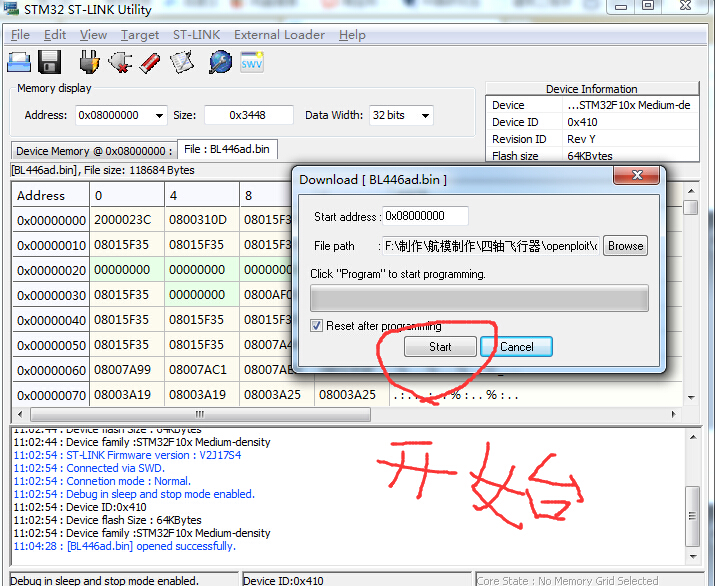Click log line 'Connected via SWD.'
Viewport: 715px width, 586px height.
[x=89, y=468]
